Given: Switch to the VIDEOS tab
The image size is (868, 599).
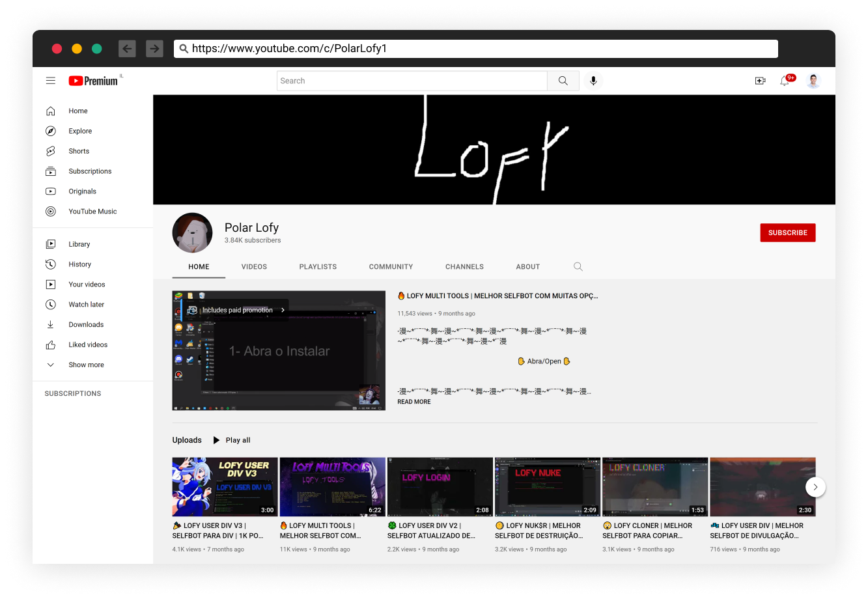Looking at the screenshot, I should pos(254,266).
